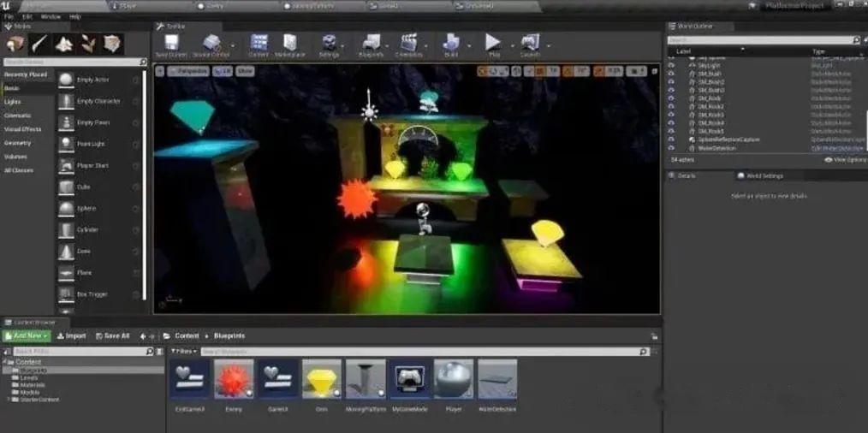Viewport: 868px width, 433px height.
Task: Open the Blueprints dropdown arrow
Action: [x=388, y=46]
